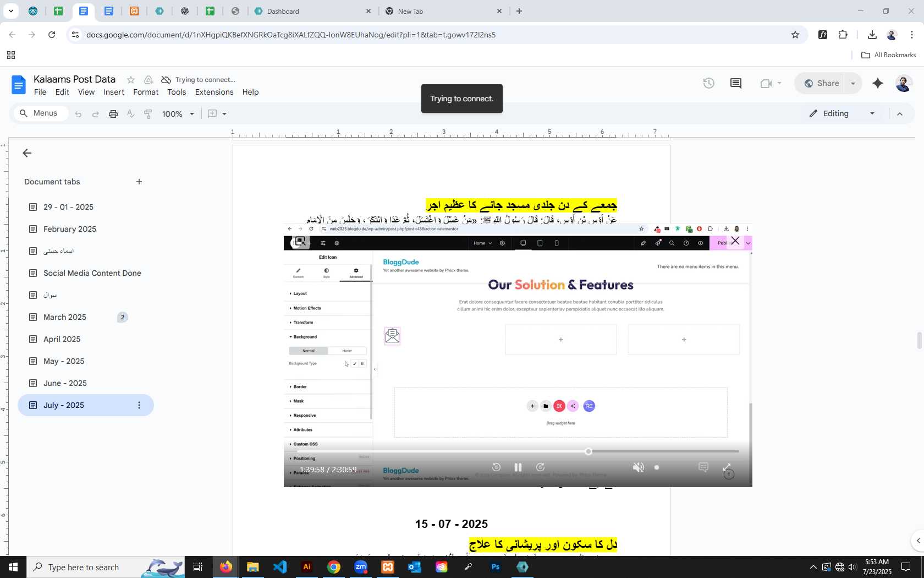Add a new document tab with plus
This screenshot has width=924, height=578.
[x=139, y=182]
